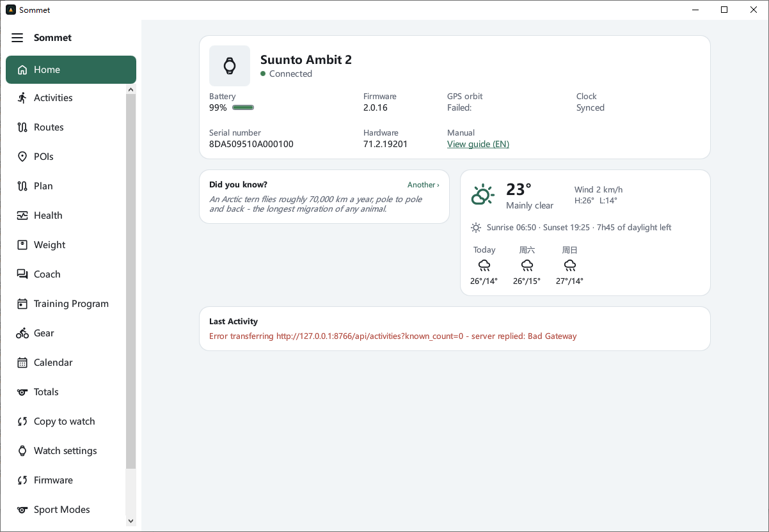Click the Coach chat bubbles icon
Image resolution: width=769 pixels, height=532 pixels.
[x=22, y=274]
